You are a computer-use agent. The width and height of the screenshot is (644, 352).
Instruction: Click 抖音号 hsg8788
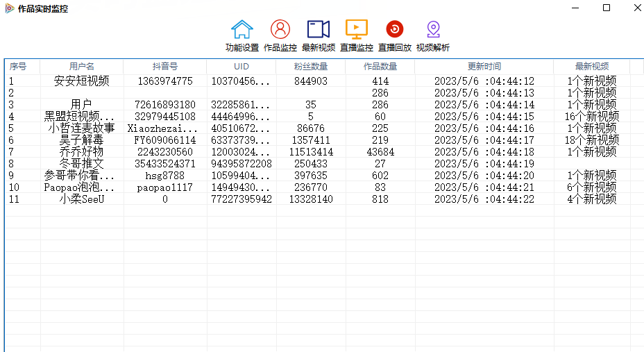[x=164, y=176]
